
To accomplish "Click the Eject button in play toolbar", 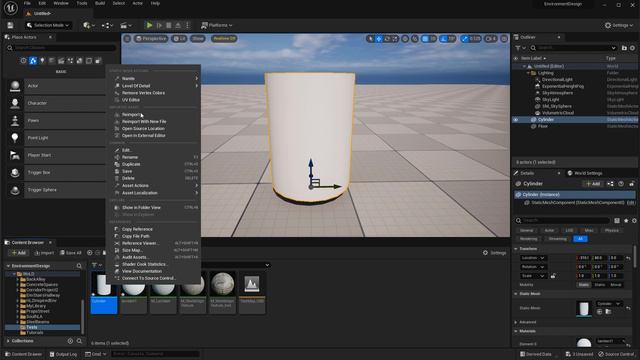I will coord(178,25).
